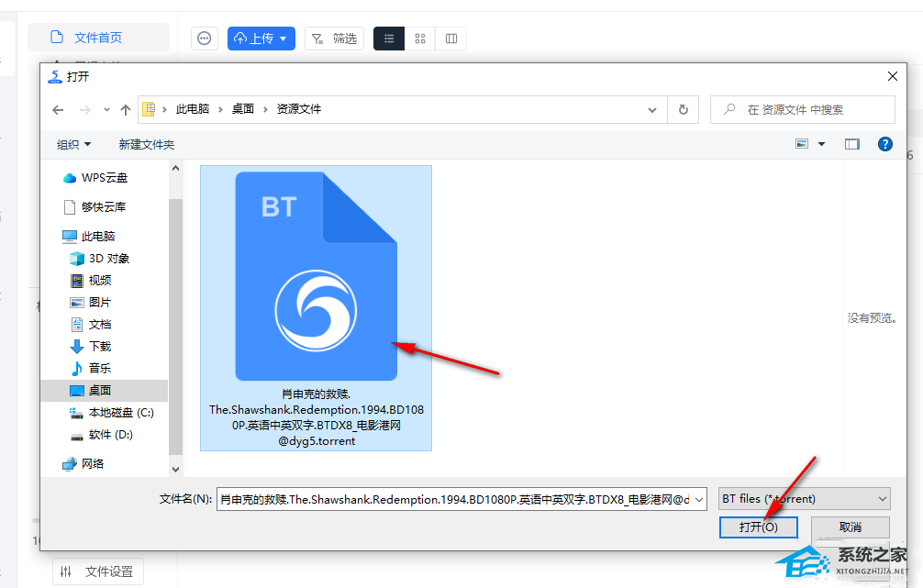
Task: Refresh the current folder listing
Action: [683, 109]
